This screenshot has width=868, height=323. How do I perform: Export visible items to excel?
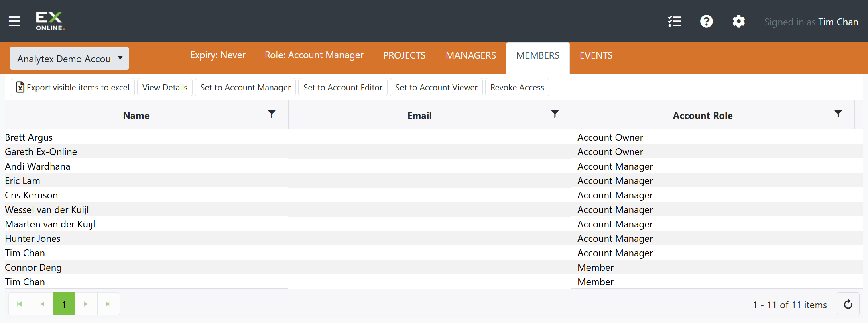pos(73,88)
